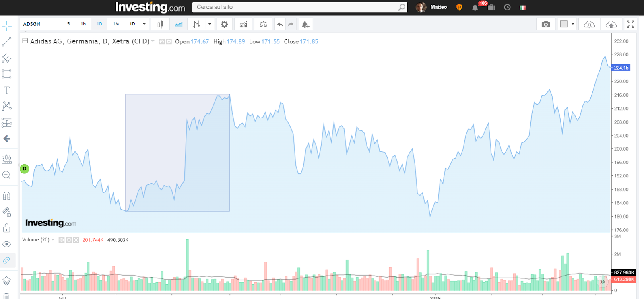Click the Investing.com logo
The image size is (644, 299).
coord(150,7)
